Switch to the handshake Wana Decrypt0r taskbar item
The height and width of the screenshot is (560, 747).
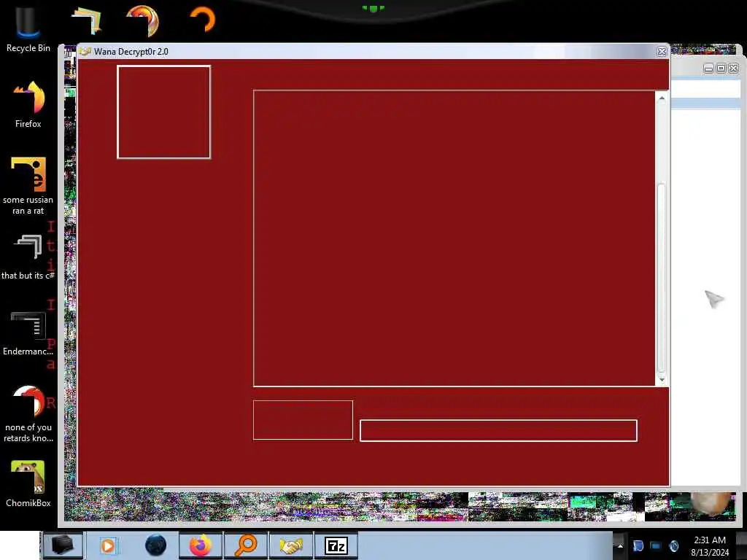click(x=291, y=545)
